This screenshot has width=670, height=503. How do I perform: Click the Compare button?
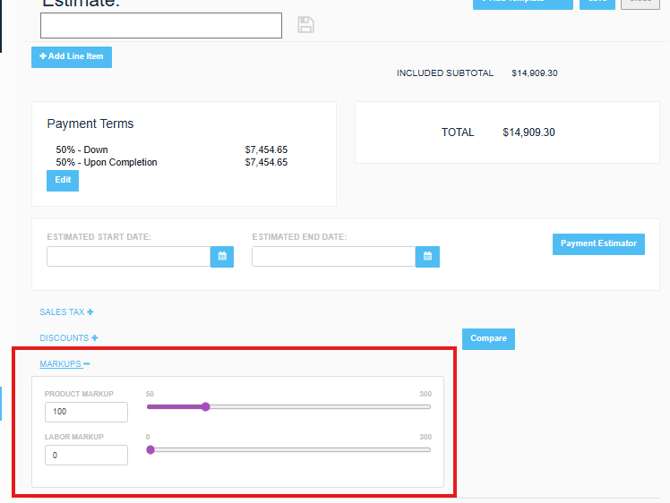click(x=488, y=339)
